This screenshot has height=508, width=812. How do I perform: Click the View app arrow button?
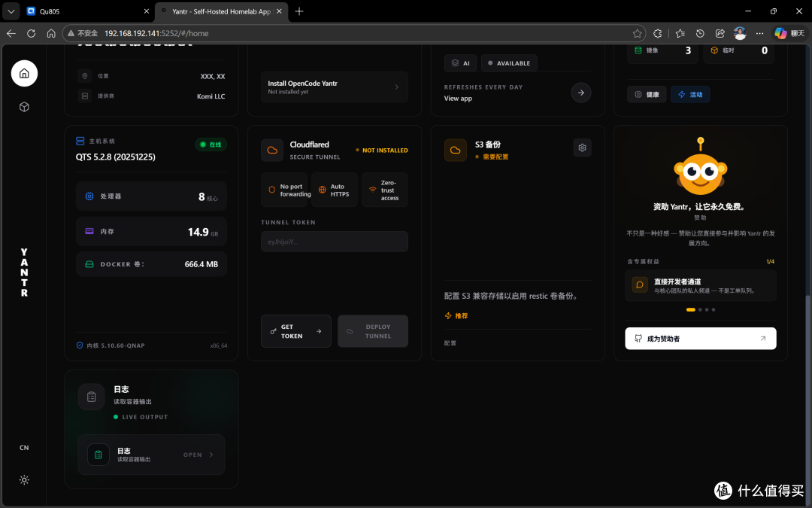(x=581, y=93)
